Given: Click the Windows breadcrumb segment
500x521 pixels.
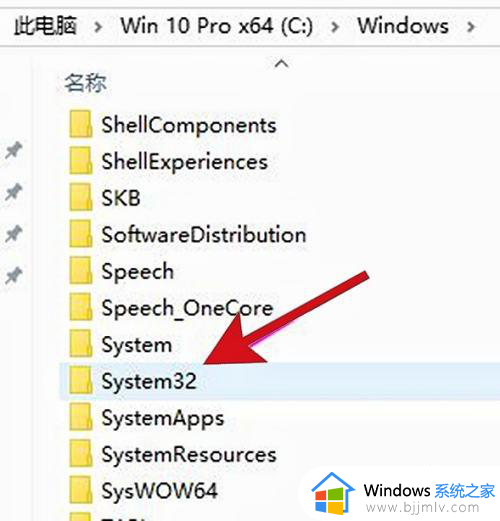Looking at the screenshot, I should 403,26.
